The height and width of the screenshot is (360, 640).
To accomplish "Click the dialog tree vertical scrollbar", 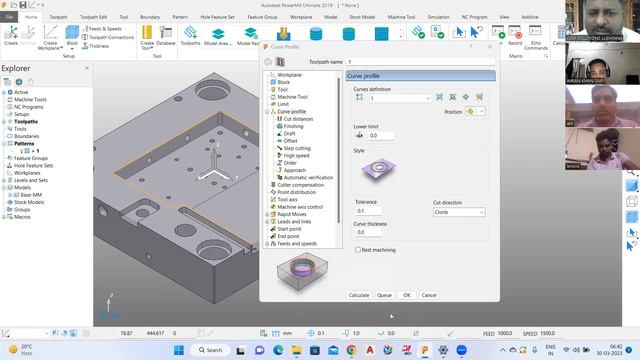I will 339,151.
